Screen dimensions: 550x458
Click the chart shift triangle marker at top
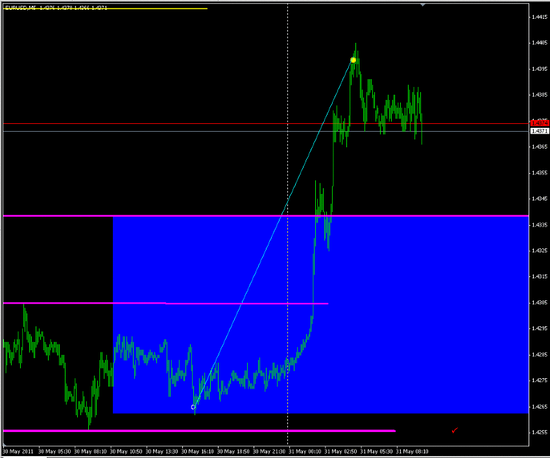click(423, 5)
